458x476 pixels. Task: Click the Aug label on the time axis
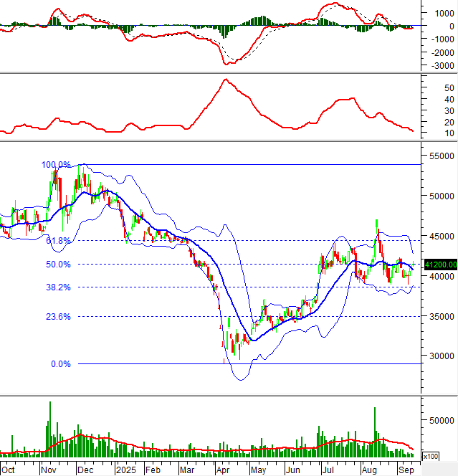pyautogui.click(x=369, y=470)
